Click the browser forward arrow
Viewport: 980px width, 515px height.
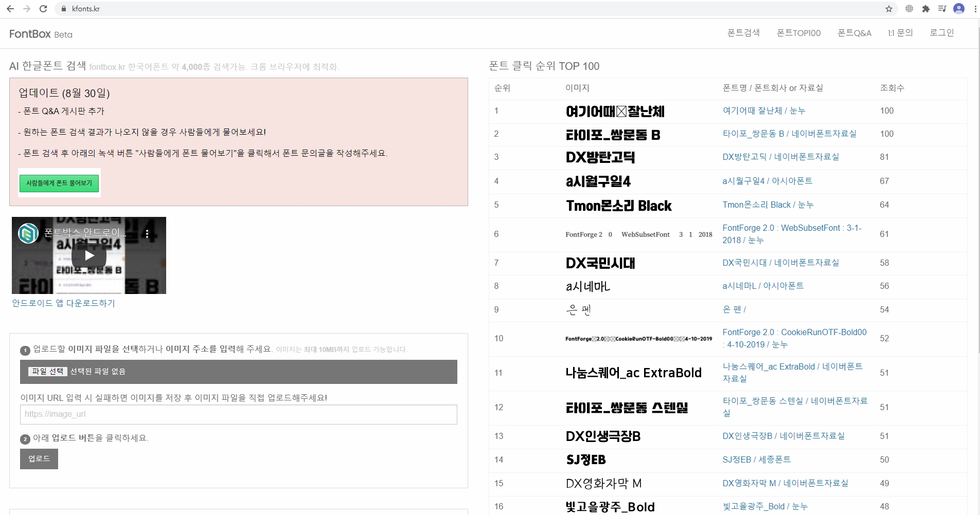(x=27, y=9)
